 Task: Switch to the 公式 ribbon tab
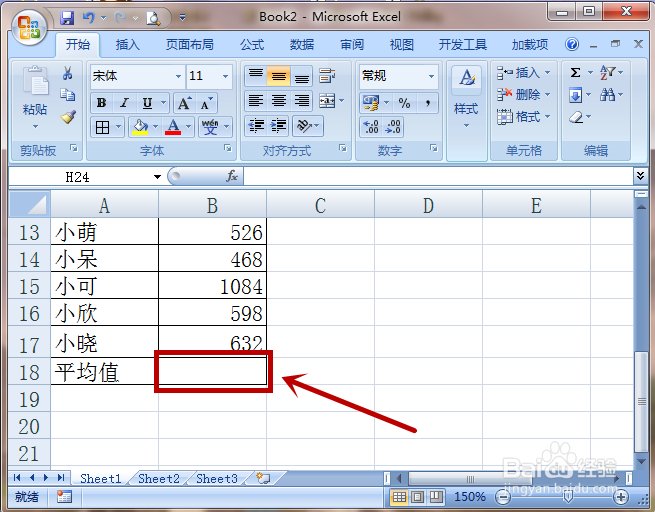click(252, 44)
